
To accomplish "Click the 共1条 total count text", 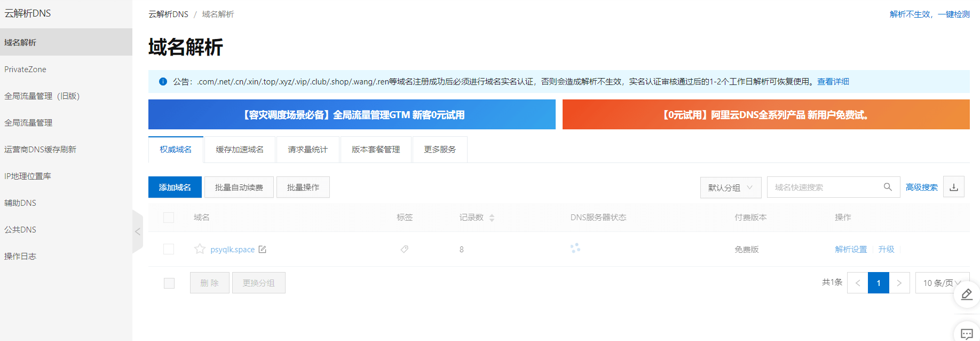I will (832, 282).
